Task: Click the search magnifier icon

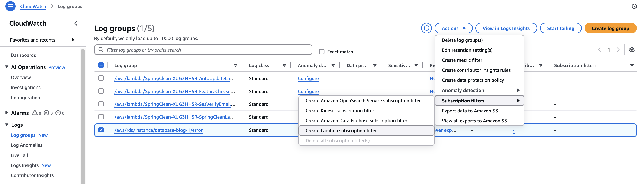Action: coord(101,50)
